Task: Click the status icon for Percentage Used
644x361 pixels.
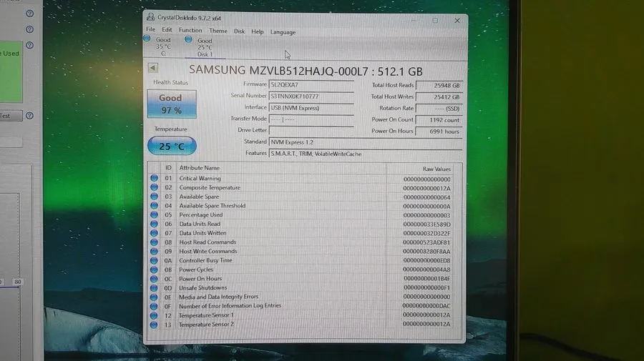Action: pyautogui.click(x=154, y=214)
